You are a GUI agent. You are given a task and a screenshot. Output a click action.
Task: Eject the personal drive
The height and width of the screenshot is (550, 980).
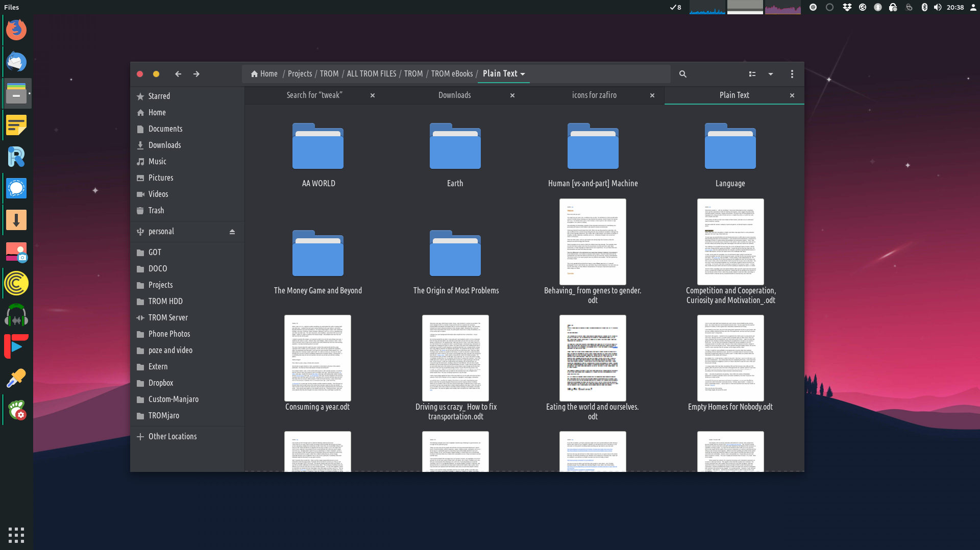tap(232, 232)
